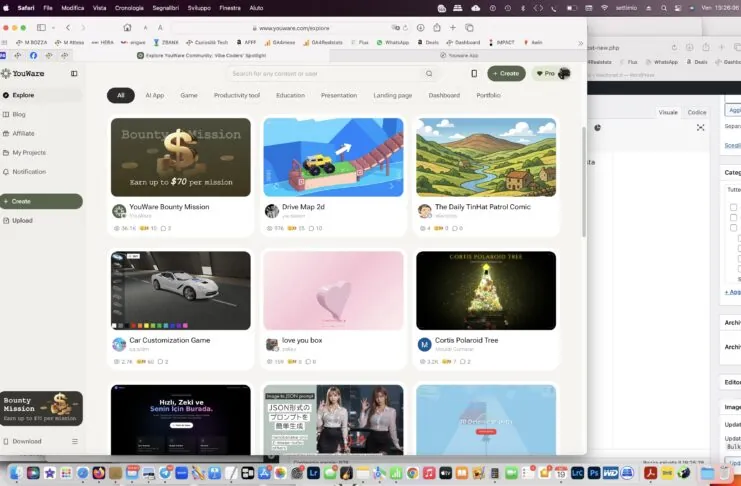
Task: Tick the topmost category checkbox in WordPress
Action: click(x=733, y=207)
